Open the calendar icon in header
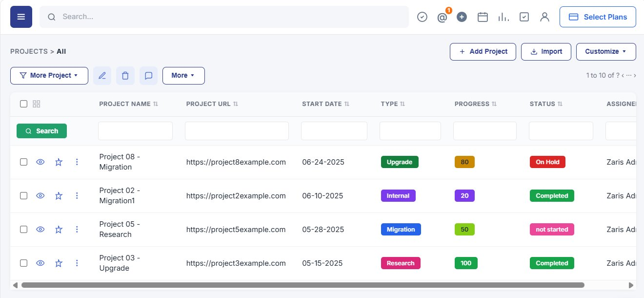 483,17
